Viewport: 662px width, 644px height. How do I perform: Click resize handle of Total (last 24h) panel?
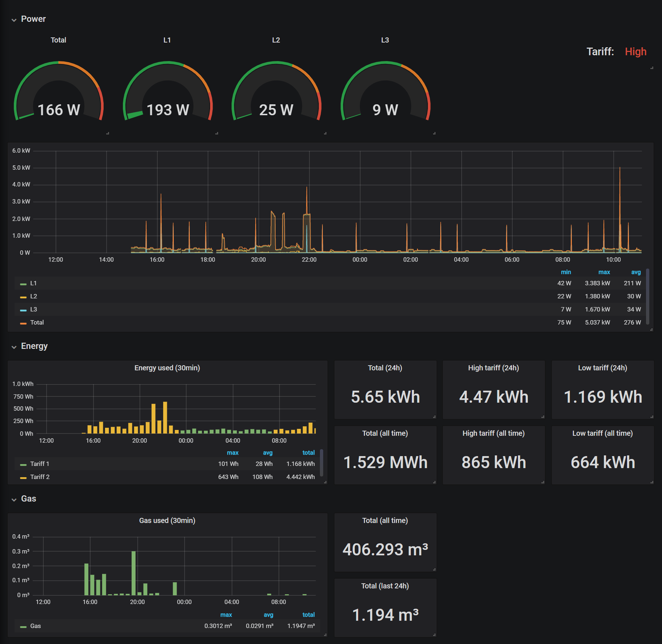click(x=434, y=635)
